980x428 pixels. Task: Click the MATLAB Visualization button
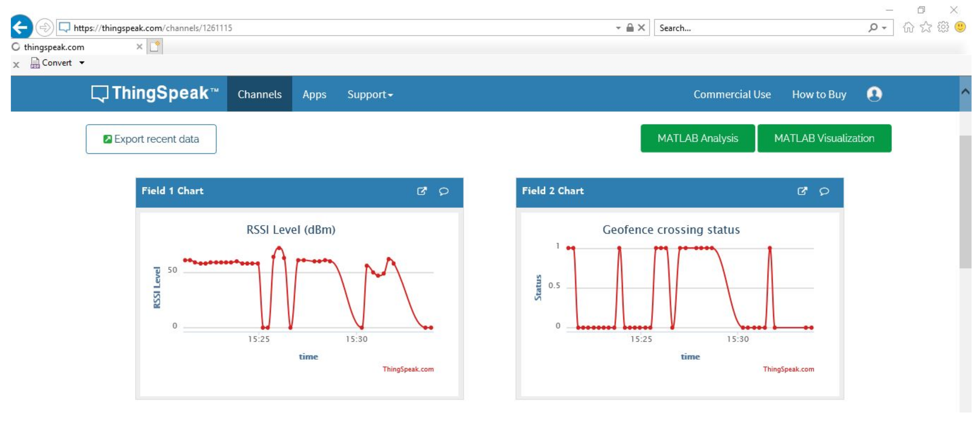[824, 138]
